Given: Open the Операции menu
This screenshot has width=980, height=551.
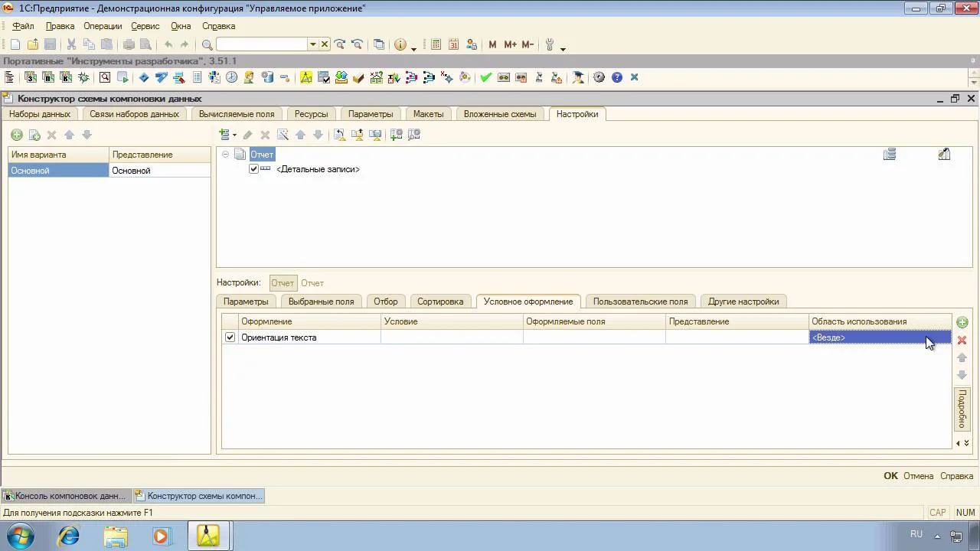Looking at the screenshot, I should (x=103, y=26).
